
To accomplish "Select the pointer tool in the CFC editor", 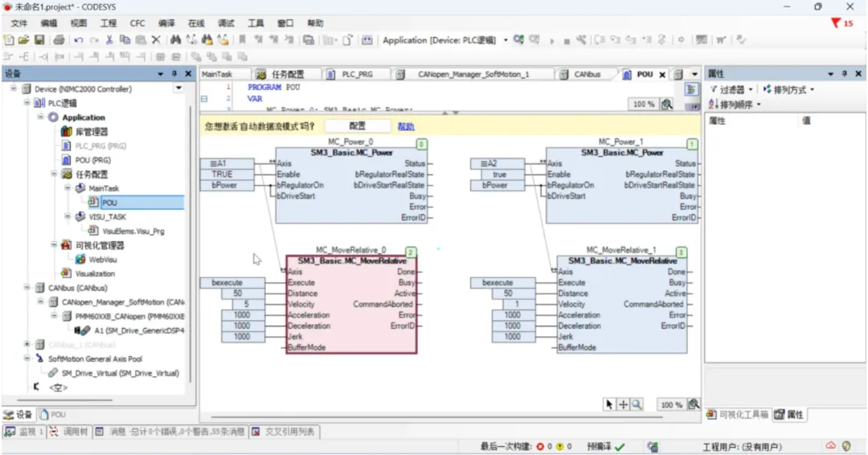I will pos(609,404).
